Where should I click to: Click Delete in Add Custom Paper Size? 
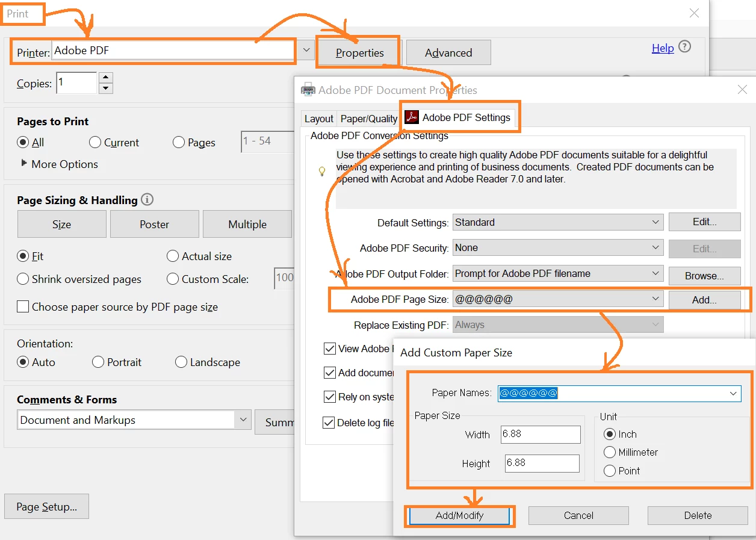(698, 515)
